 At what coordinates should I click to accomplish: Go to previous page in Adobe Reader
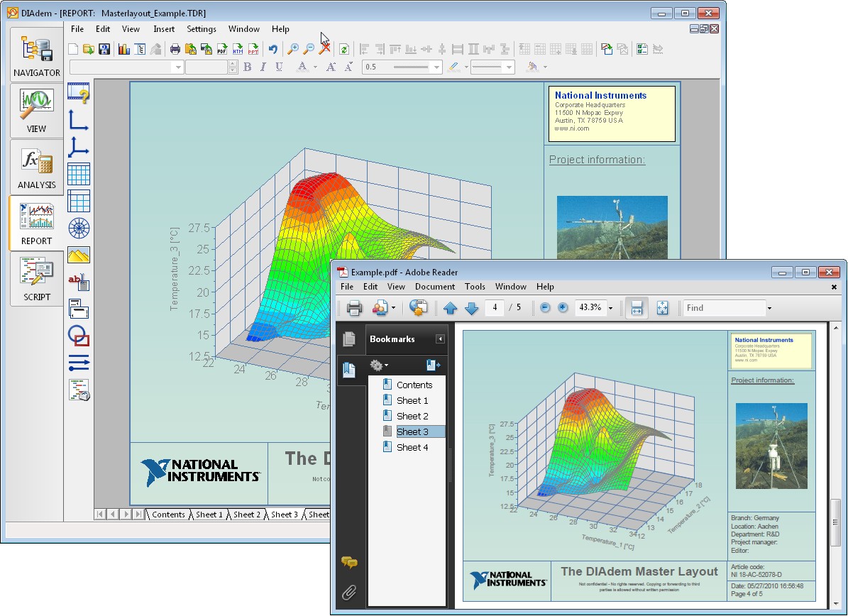click(x=450, y=308)
